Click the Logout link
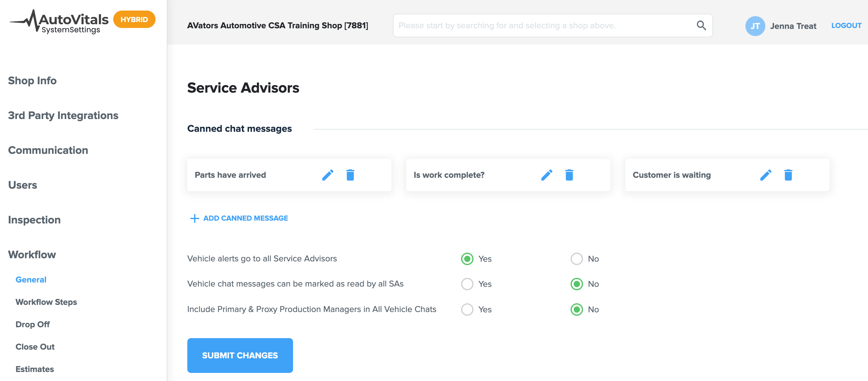 [846, 25]
